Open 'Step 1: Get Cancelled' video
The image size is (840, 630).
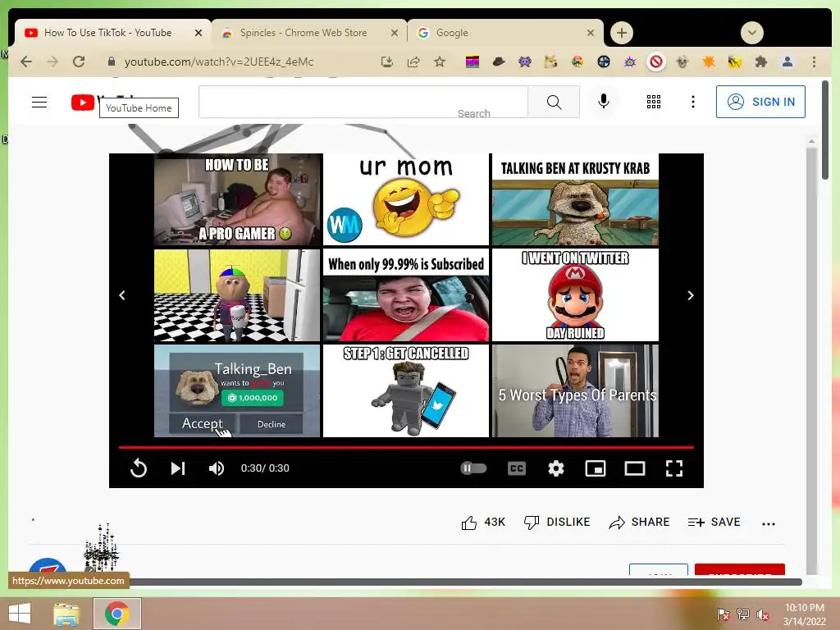point(406,390)
